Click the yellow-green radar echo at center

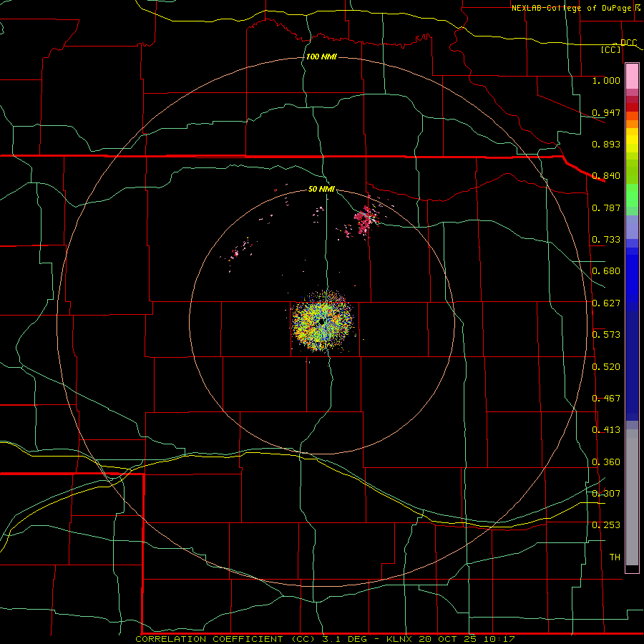coord(323,322)
